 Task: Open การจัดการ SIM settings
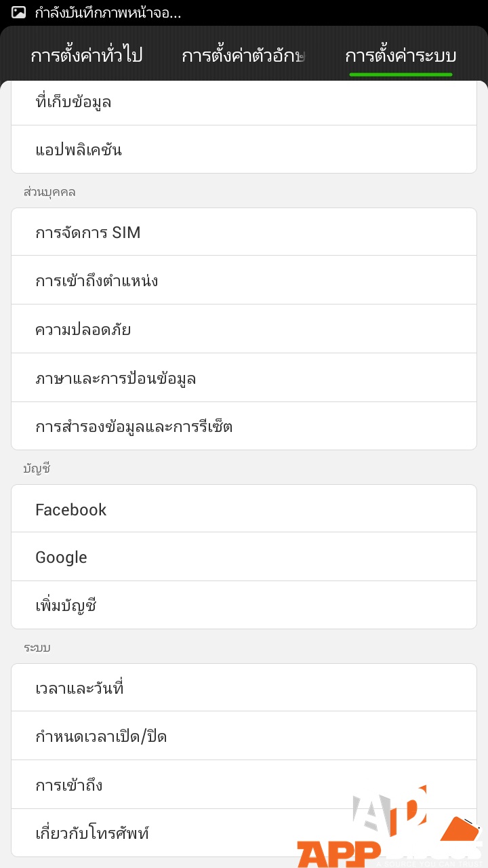click(244, 233)
